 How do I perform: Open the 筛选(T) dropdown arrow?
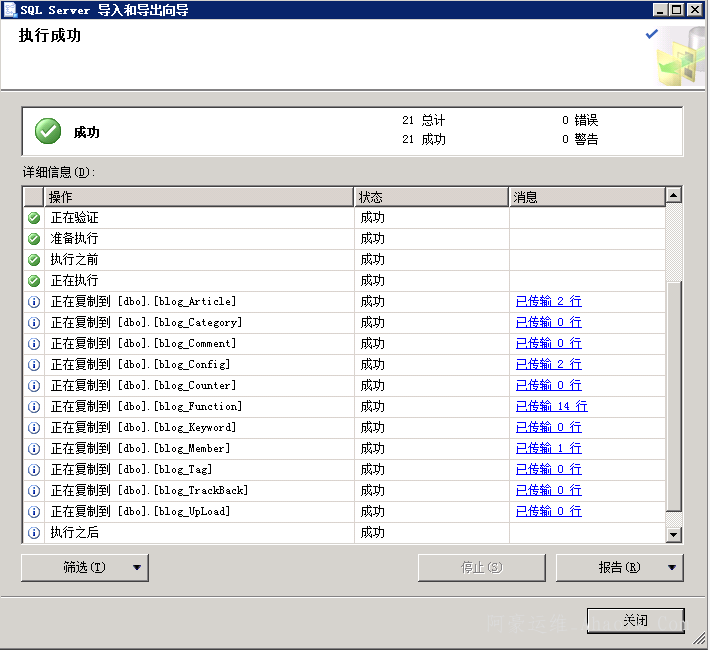click(x=138, y=568)
